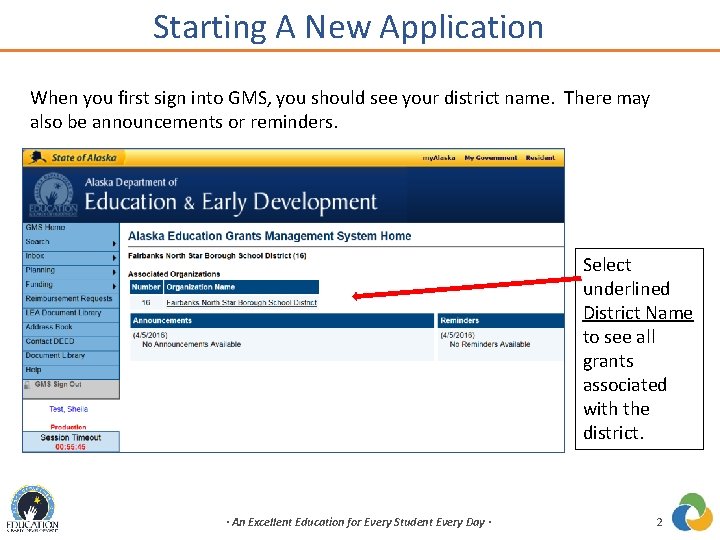720x540 pixels.
Task: Click the Organization Name column header
Action: [242, 287]
